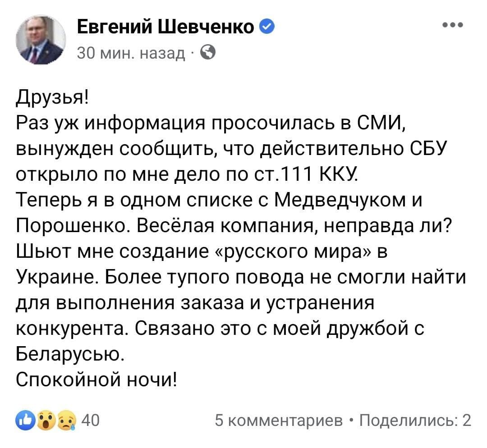Screen dimensions: 487x448
Task: Click the word 'Медведчуком' in the post
Action: (340, 200)
